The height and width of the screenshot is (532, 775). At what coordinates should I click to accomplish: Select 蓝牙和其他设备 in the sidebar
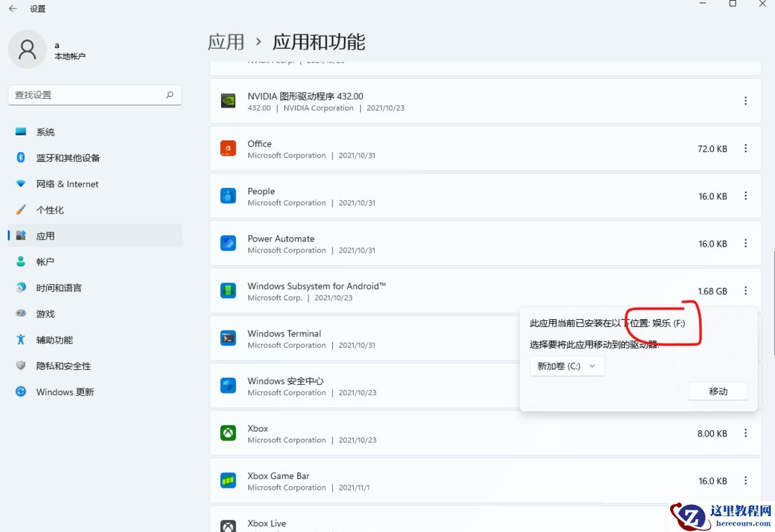[x=69, y=158]
